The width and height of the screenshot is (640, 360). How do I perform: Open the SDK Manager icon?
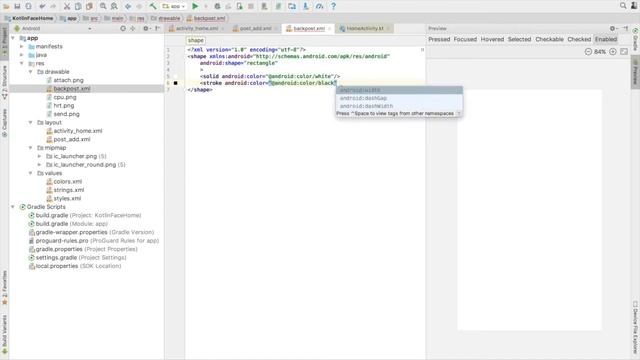point(306,6)
